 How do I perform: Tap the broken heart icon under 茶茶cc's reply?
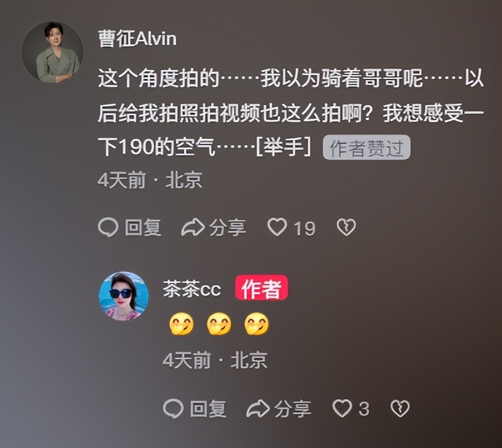click(400, 409)
